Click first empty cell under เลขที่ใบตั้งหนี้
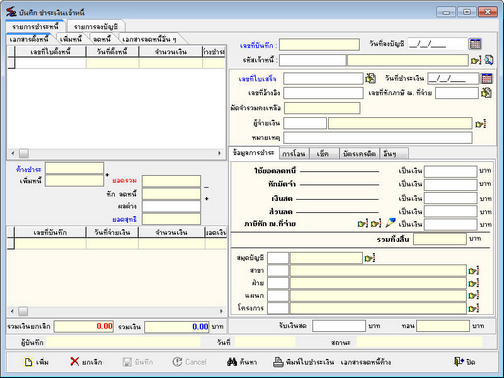Screen dimensions: 504x378 pyautogui.click(x=50, y=63)
